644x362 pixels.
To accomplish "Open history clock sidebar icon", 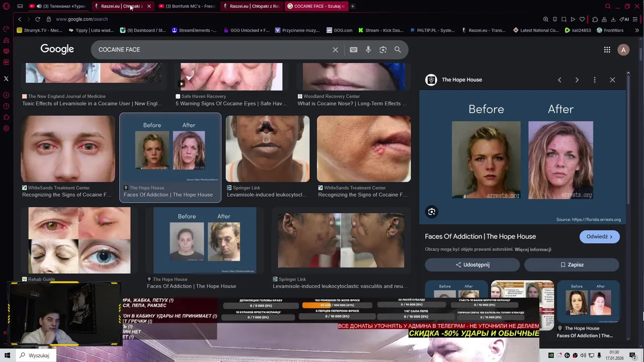I will [6, 106].
